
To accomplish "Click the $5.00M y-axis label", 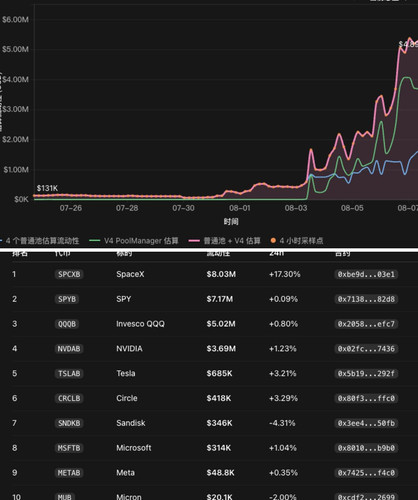I will pos(15,49).
